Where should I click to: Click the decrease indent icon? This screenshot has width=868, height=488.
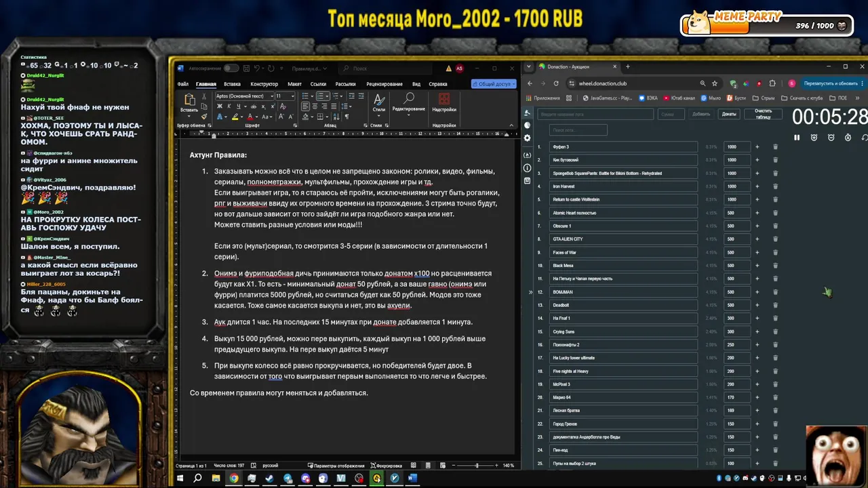(x=352, y=96)
